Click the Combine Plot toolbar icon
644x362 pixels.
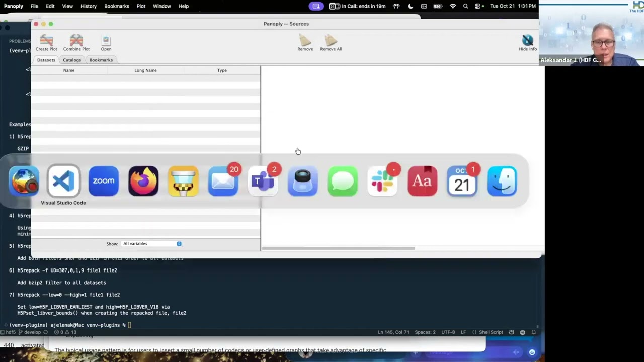point(76,42)
